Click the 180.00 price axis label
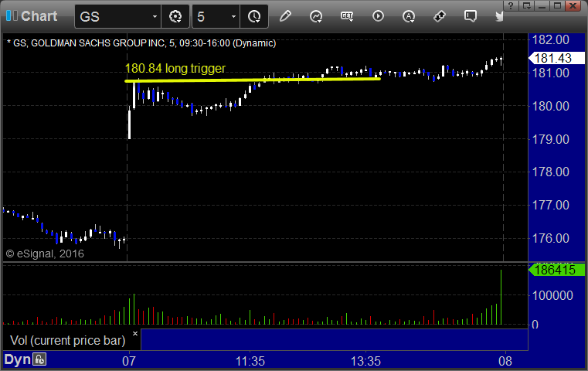The height and width of the screenshot is (371, 588). 551,106
